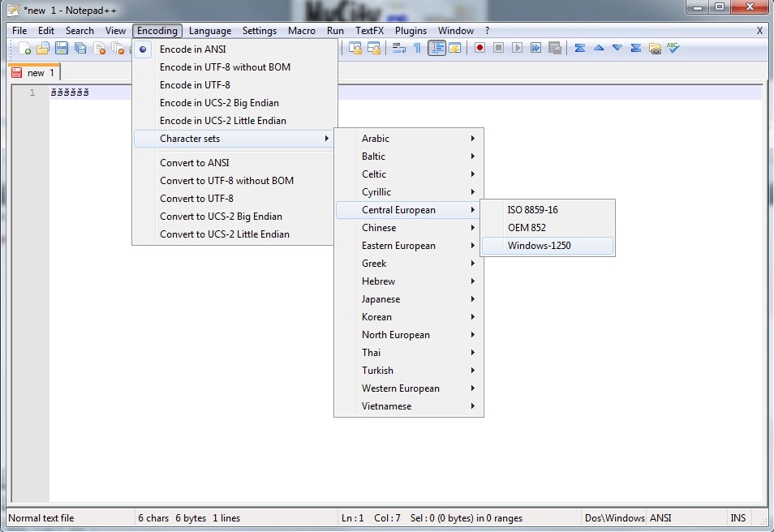Image resolution: width=774 pixels, height=532 pixels.
Task: Click the red icon on new 1 tab
Action: (x=17, y=72)
